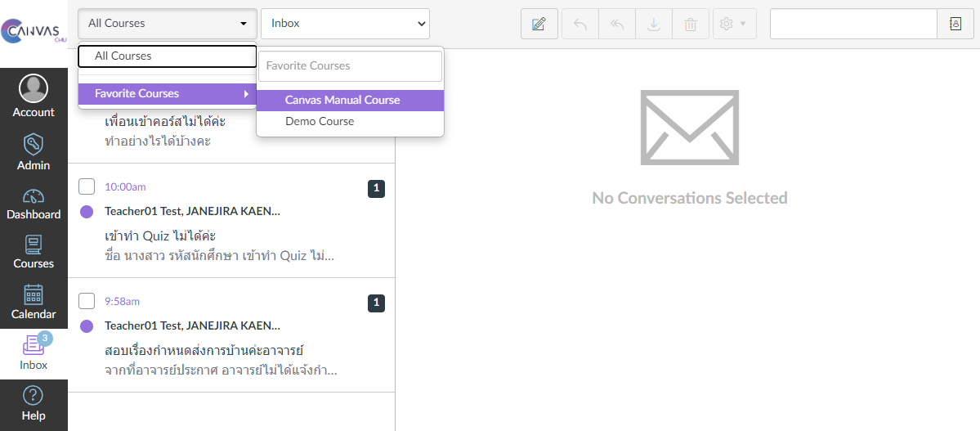Image resolution: width=980 pixels, height=431 pixels.
Task: Click the archive conversation icon
Action: [654, 24]
